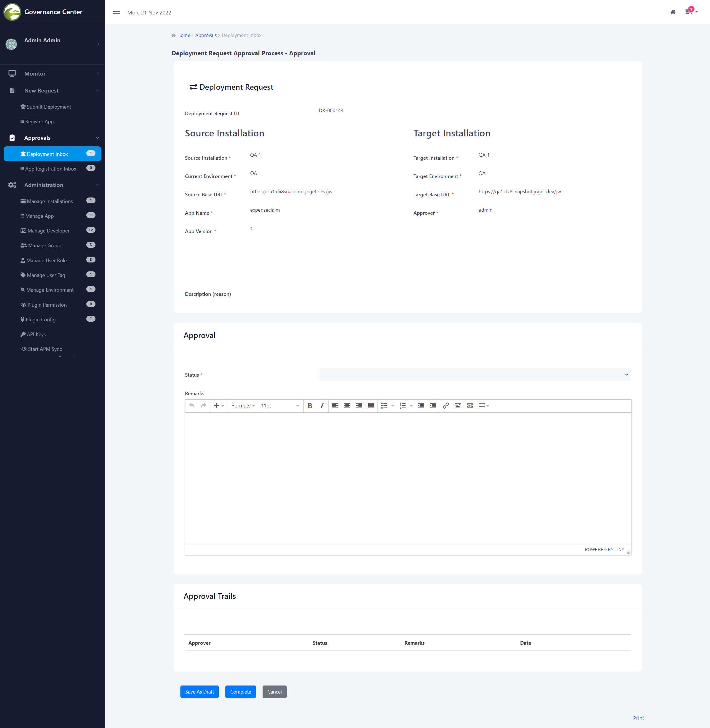Open Manage Installations menu item
This screenshot has height=728, width=710.
point(50,201)
